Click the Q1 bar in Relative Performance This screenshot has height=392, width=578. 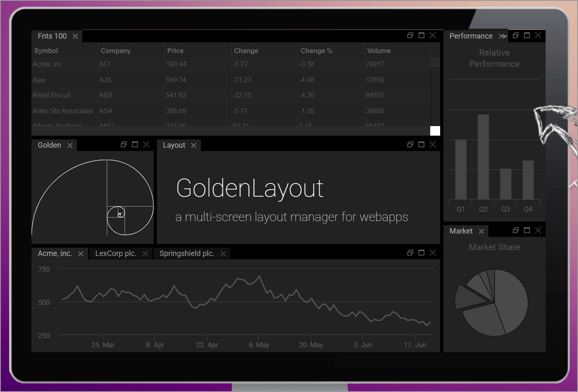[x=461, y=170]
